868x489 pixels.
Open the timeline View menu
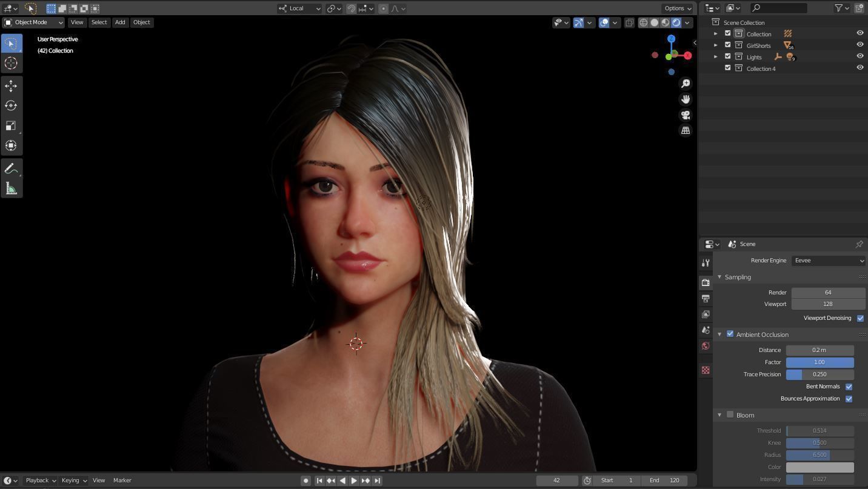click(x=99, y=481)
